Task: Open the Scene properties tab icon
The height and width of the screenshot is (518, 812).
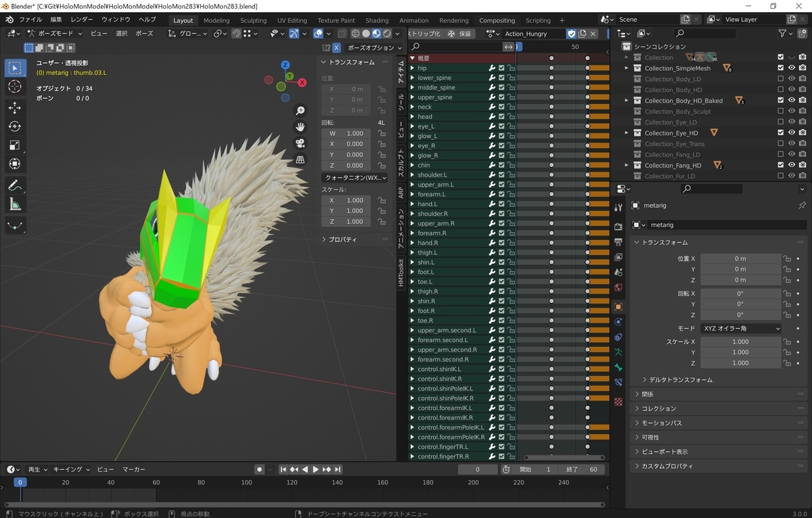Action: pos(618,273)
